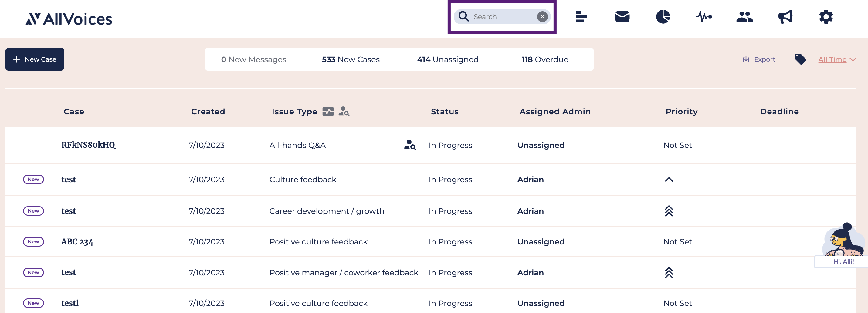Click Adrian in the Career development row
The width and height of the screenshot is (868, 313).
tap(531, 211)
